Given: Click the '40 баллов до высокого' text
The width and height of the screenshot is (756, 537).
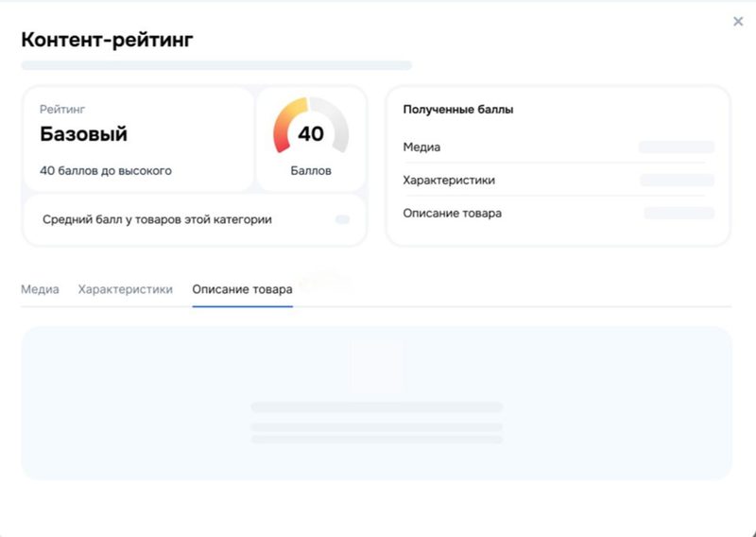Looking at the screenshot, I should [106, 171].
